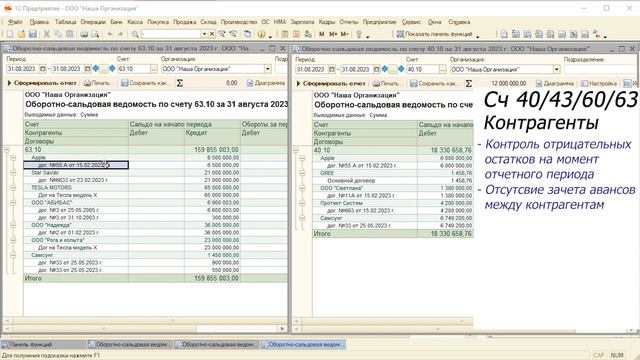The image size is (640, 360).
Task: Click the M memory button in toolbar
Action: click(322, 34)
